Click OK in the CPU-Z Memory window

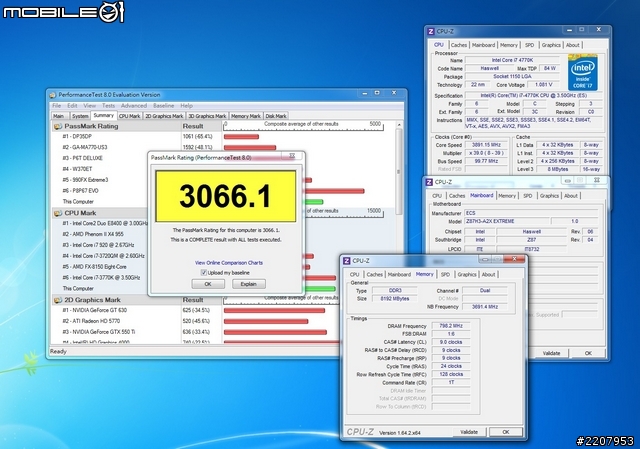coord(506,432)
